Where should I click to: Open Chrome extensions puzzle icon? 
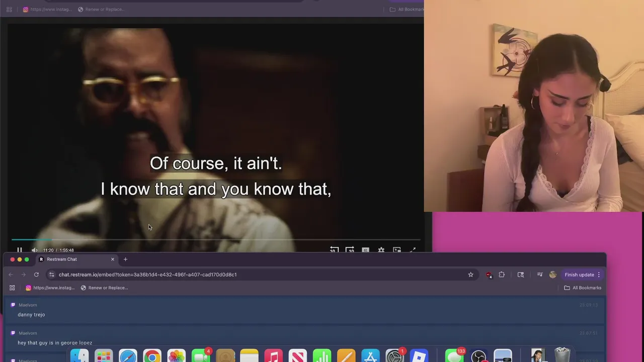(502, 275)
